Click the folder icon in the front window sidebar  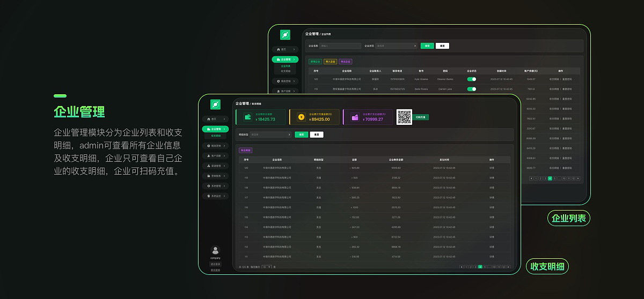coord(208,176)
